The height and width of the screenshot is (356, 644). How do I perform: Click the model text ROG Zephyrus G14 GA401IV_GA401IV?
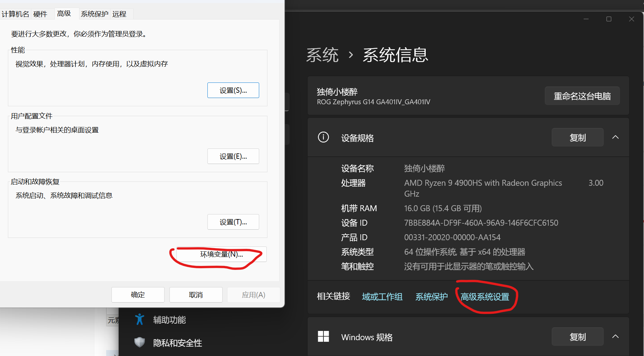click(x=373, y=102)
